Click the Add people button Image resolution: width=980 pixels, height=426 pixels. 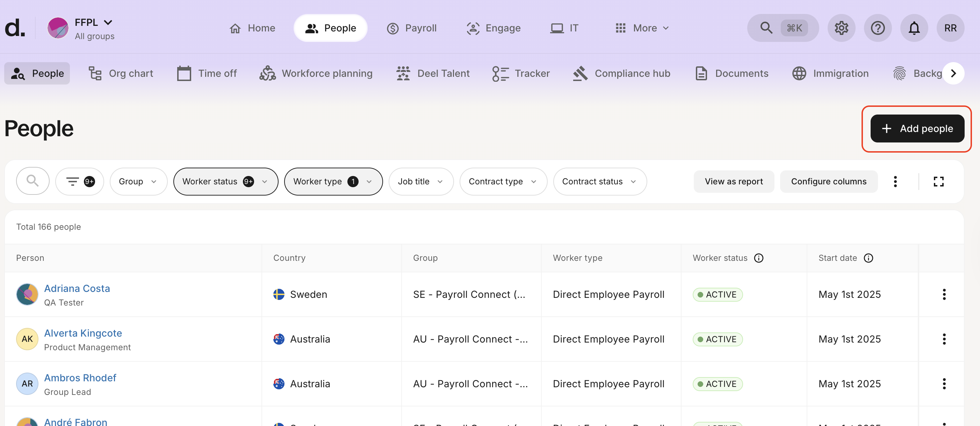coord(917,128)
